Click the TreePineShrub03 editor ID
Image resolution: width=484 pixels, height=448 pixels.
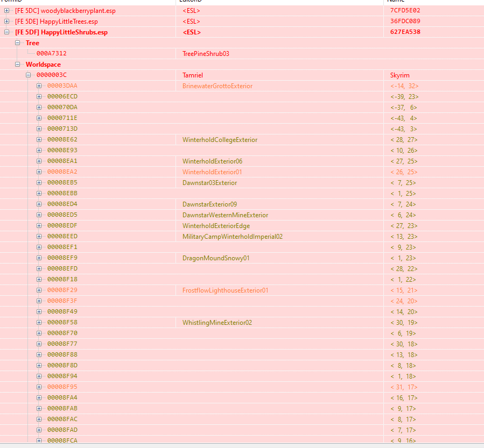[x=206, y=54]
